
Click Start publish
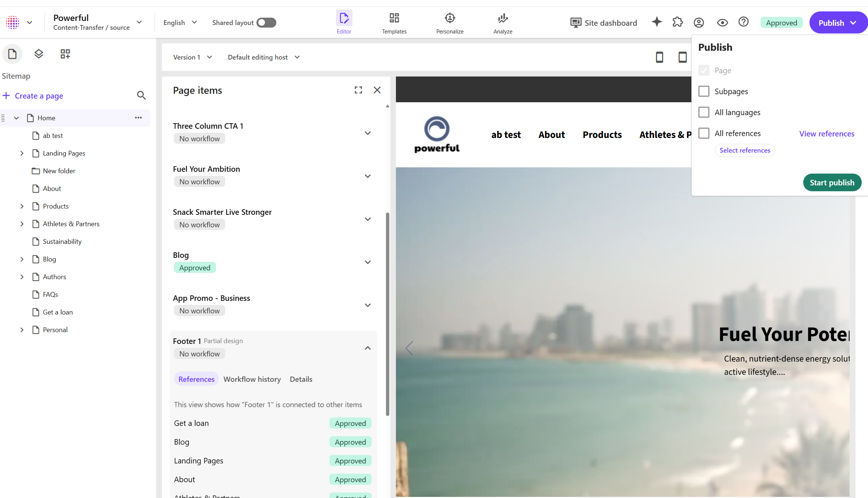[x=832, y=182]
